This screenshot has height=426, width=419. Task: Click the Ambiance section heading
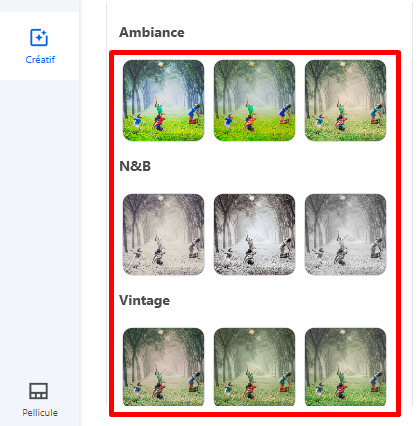152,32
